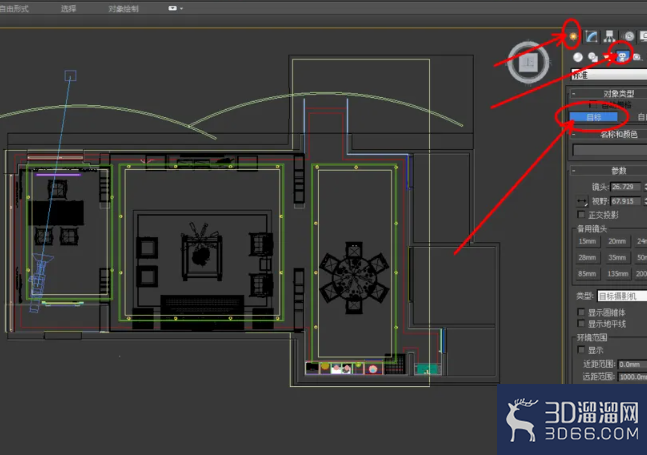Open the Hierarchy panel icon
The height and width of the screenshot is (455, 647).
(x=609, y=36)
